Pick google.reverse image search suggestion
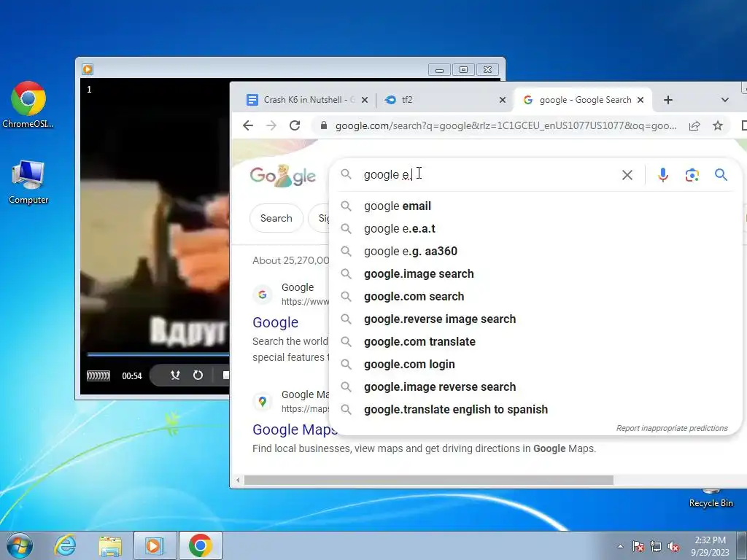747x560 pixels. click(535, 319)
